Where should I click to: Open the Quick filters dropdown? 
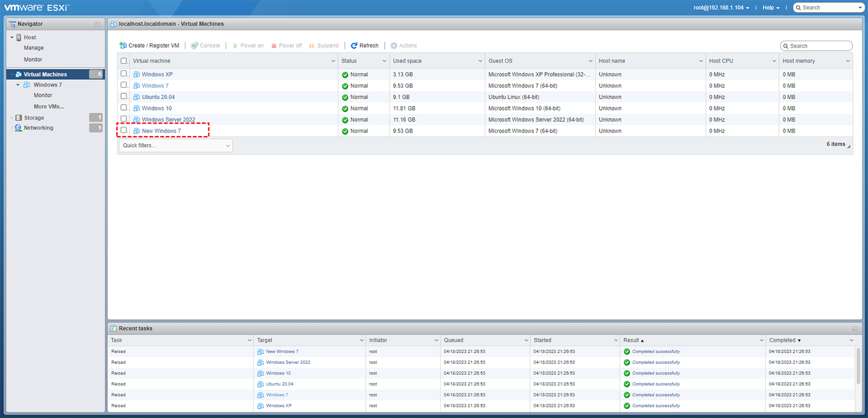pos(176,145)
